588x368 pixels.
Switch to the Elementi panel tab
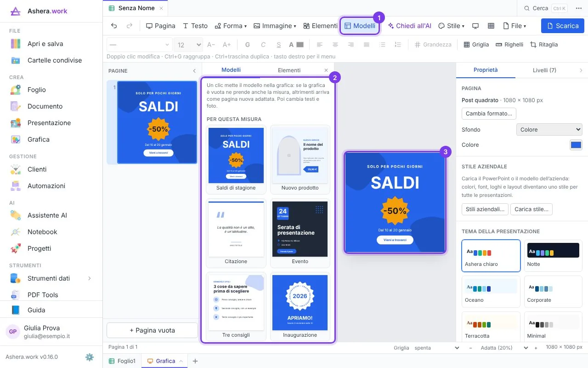289,70
